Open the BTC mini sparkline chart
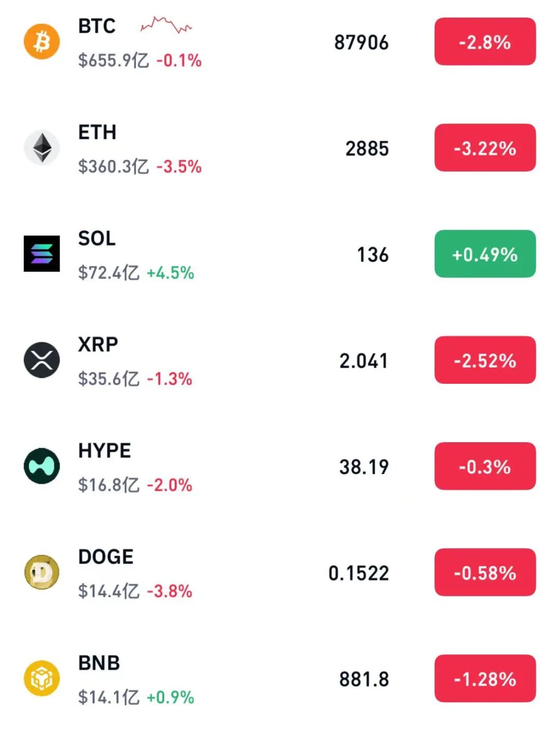Viewport: 560px width, 741px height. [x=166, y=25]
